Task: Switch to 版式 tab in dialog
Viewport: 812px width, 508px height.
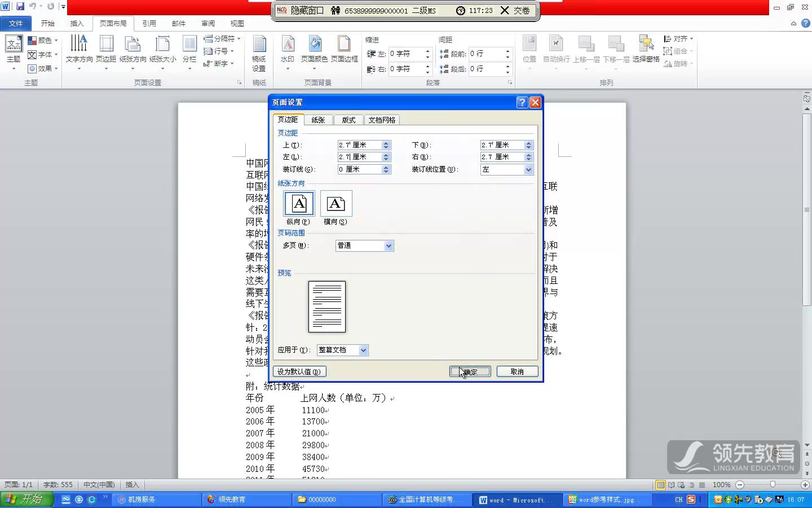Action: click(348, 120)
